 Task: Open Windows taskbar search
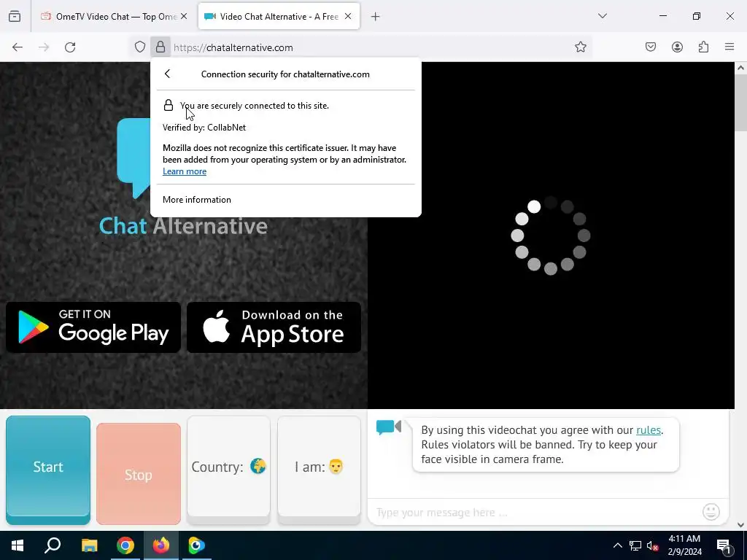(x=53, y=545)
